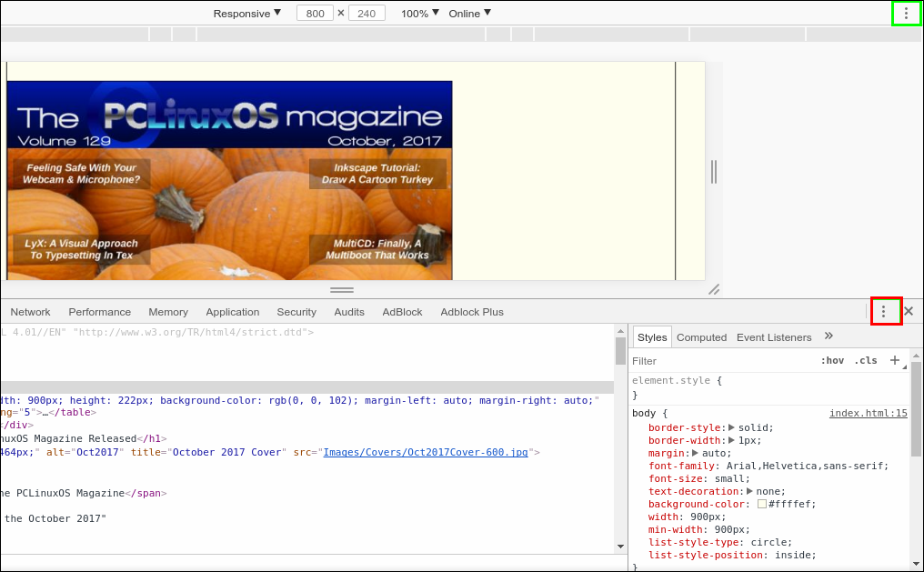The width and height of the screenshot is (924, 572).
Task: Toggle the .cls element classes panel
Action: pyautogui.click(x=866, y=360)
